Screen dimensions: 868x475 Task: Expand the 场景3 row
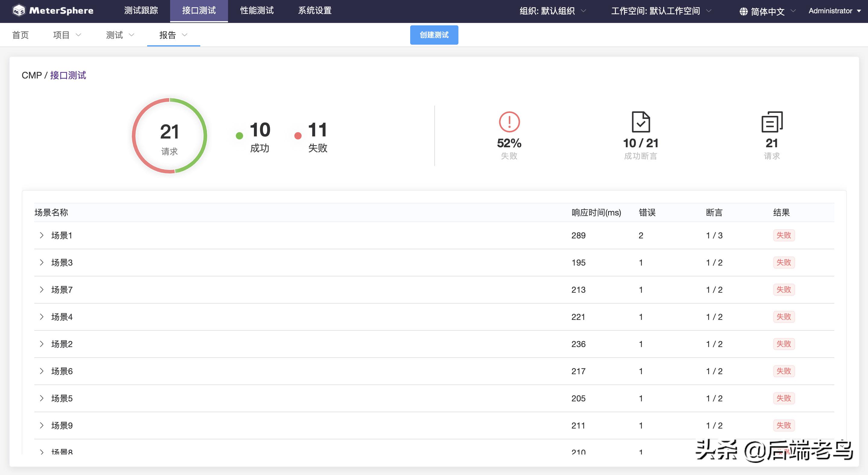tap(41, 262)
